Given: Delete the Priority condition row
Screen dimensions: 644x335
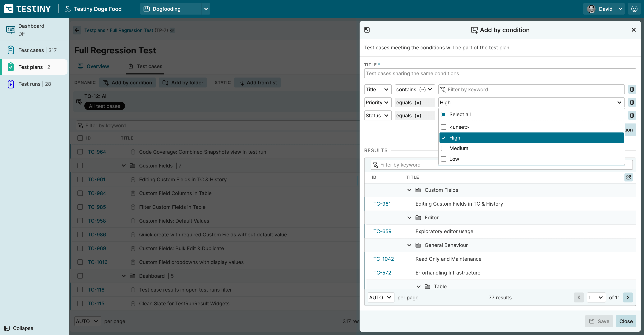Looking at the screenshot, I should (632, 102).
